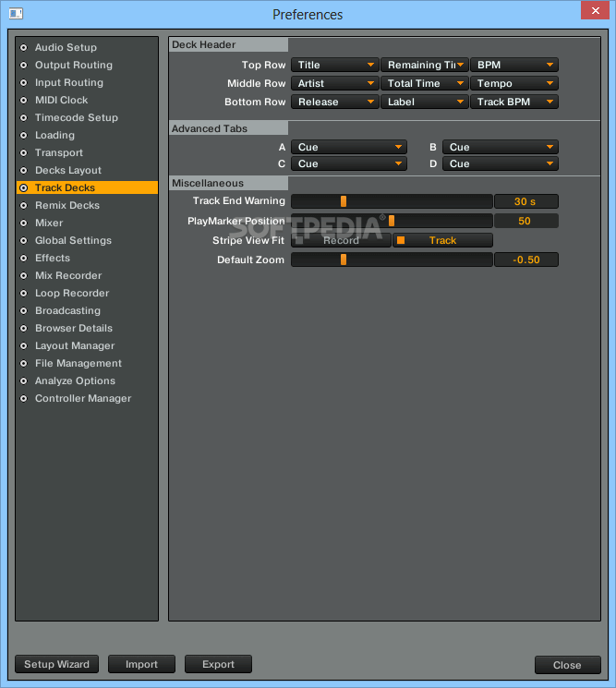Set Stripe View Fit to Track

click(x=442, y=240)
